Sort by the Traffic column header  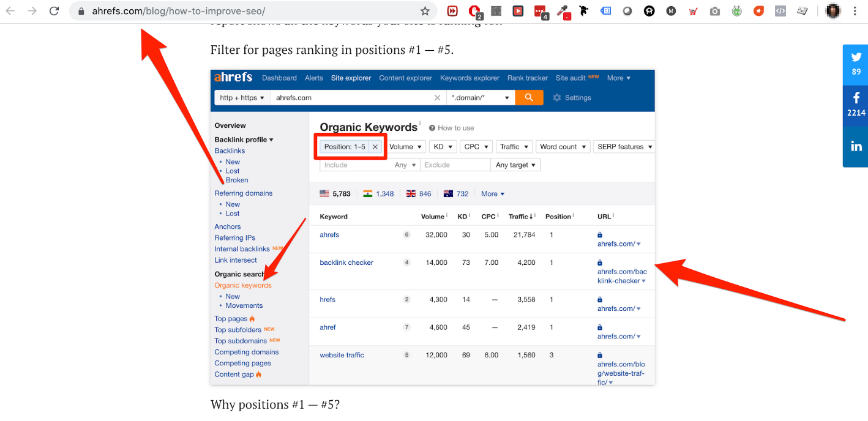click(x=522, y=217)
